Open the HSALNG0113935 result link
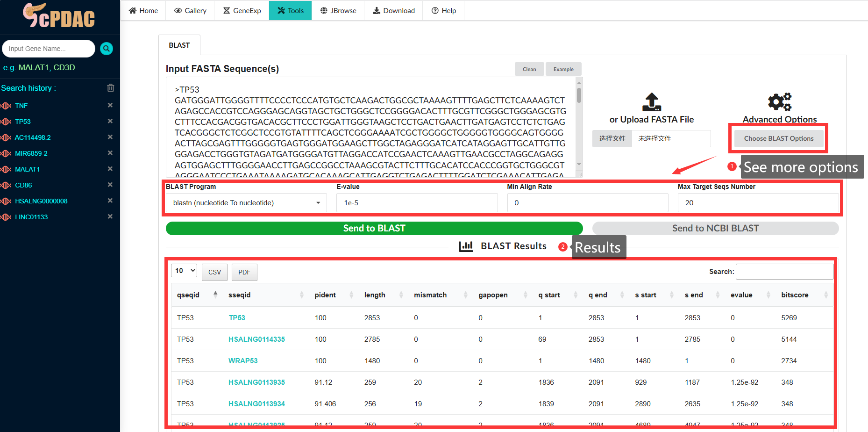The height and width of the screenshot is (432, 868). tap(256, 382)
